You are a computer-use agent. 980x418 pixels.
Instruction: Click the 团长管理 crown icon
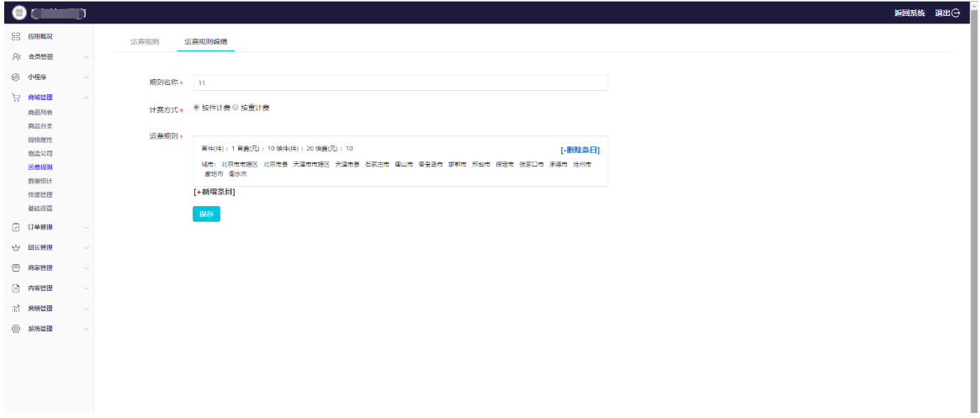(x=16, y=247)
